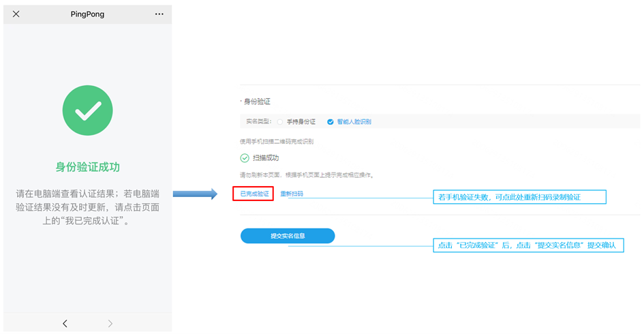Screen dimensions: 644x334
Task: Go forward with the right chevron
Action: pos(110,324)
